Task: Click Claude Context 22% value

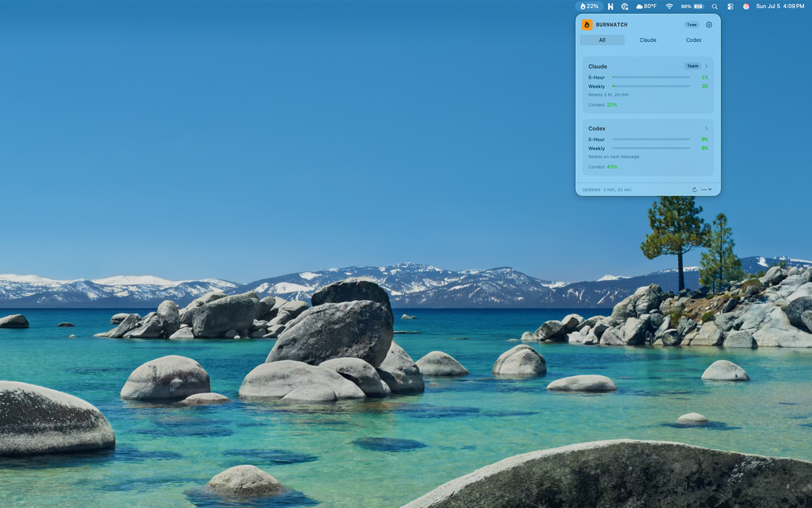Action: pyautogui.click(x=612, y=105)
